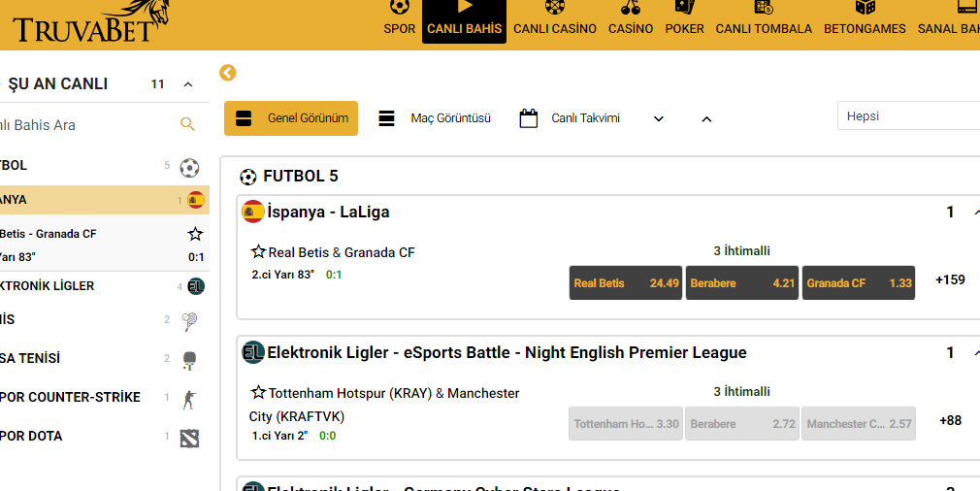The width and height of the screenshot is (980, 491).
Task: Click the calendar icon
Action: (x=529, y=118)
